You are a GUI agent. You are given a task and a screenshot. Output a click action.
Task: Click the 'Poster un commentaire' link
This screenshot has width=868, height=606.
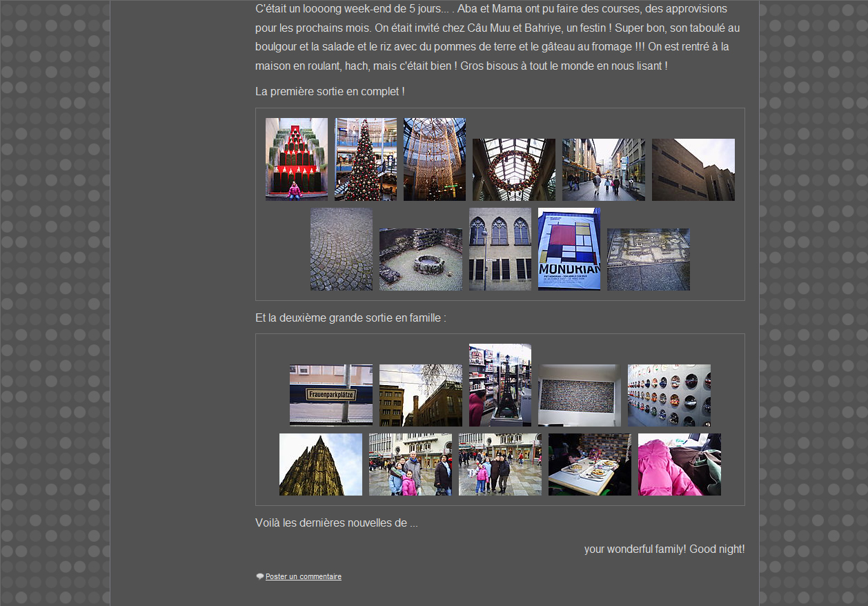(x=303, y=576)
